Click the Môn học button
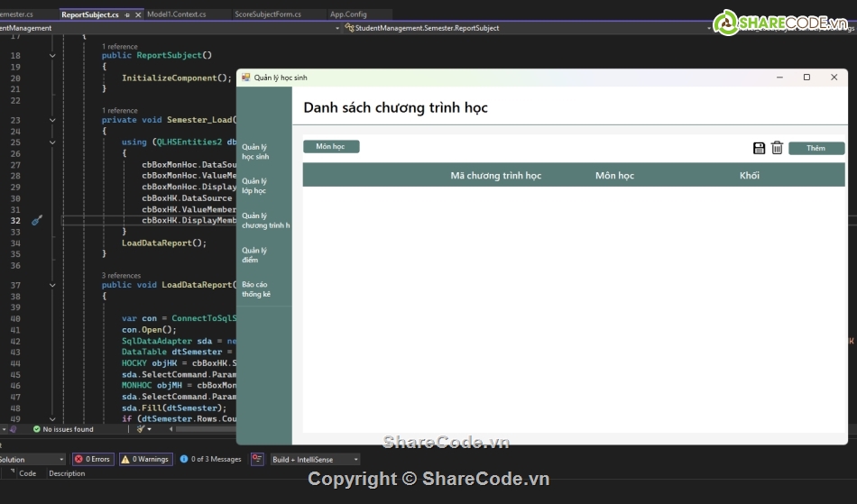Screen dimensions: 857x504 [331, 146]
